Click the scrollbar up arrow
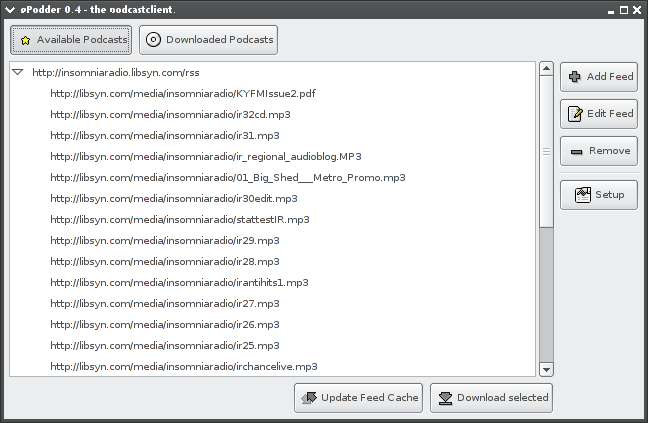This screenshot has width=648, height=423. pos(546,69)
